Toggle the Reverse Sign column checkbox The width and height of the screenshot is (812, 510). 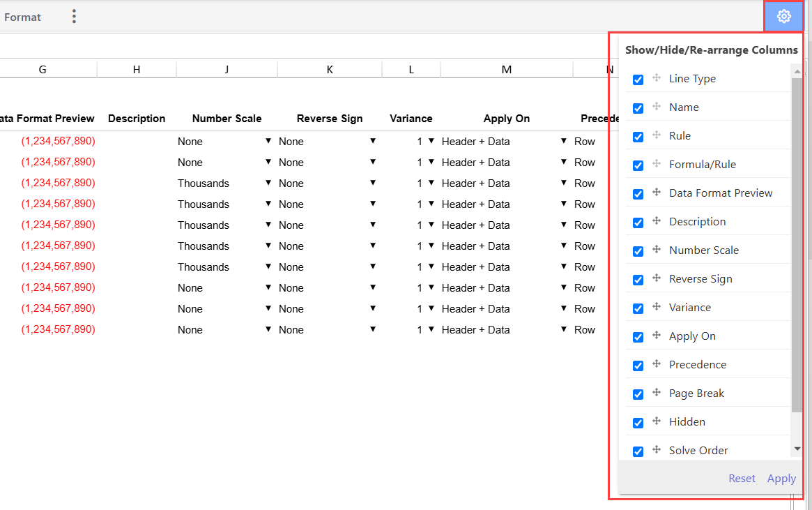tap(638, 280)
